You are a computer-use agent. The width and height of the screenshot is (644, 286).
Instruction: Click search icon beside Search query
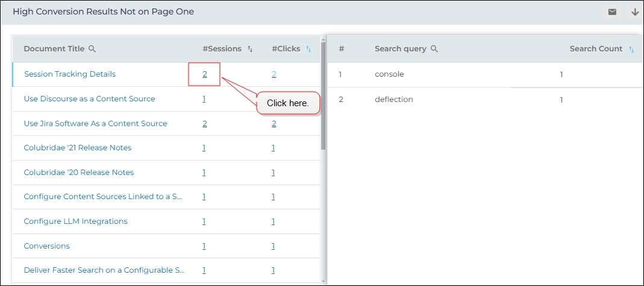pos(434,49)
